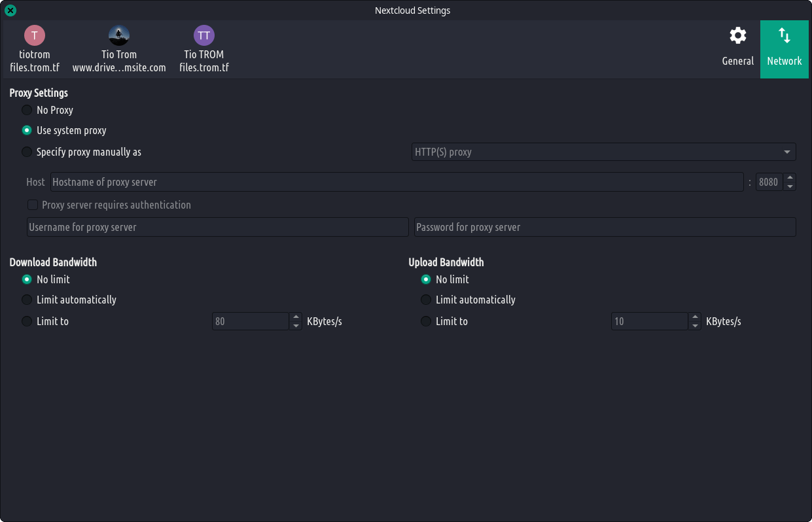Select Limit automatically under Upload Bandwidth
Screen dimensions: 812x522
(426, 300)
